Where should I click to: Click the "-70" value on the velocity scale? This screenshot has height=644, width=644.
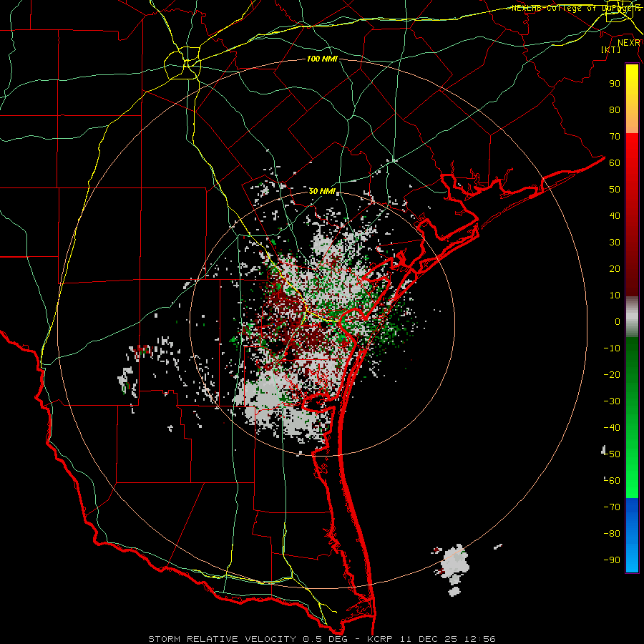(612, 507)
